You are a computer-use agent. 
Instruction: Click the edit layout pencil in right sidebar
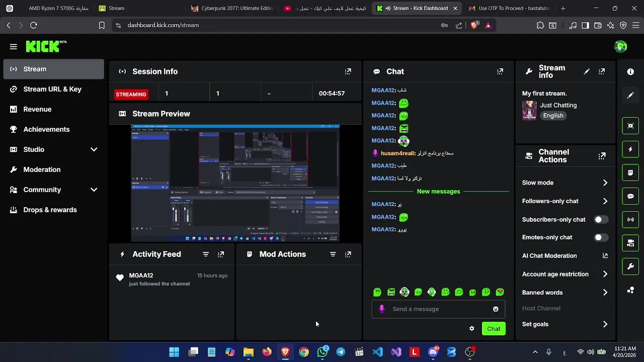(630, 95)
